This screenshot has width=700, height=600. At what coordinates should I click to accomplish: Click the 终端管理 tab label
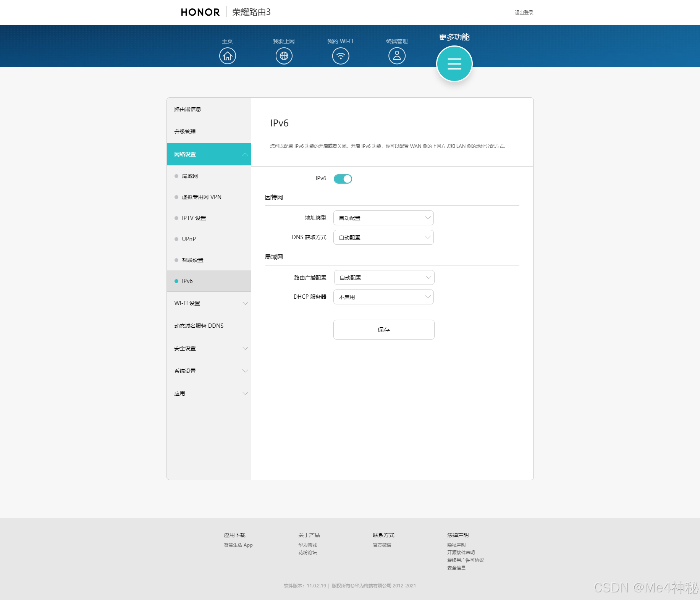pos(397,41)
